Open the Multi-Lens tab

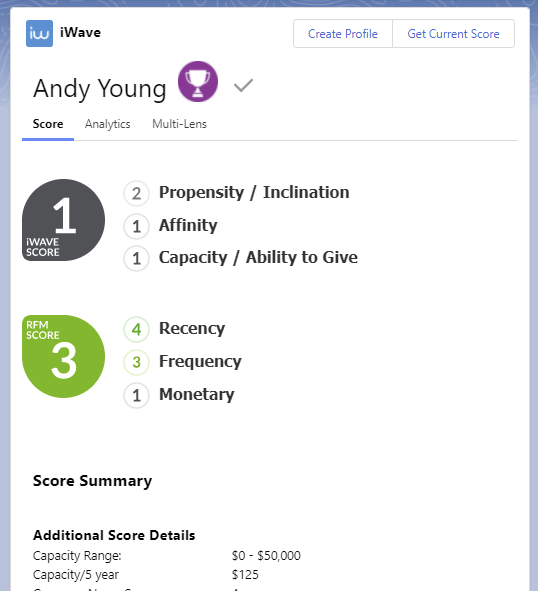click(179, 124)
